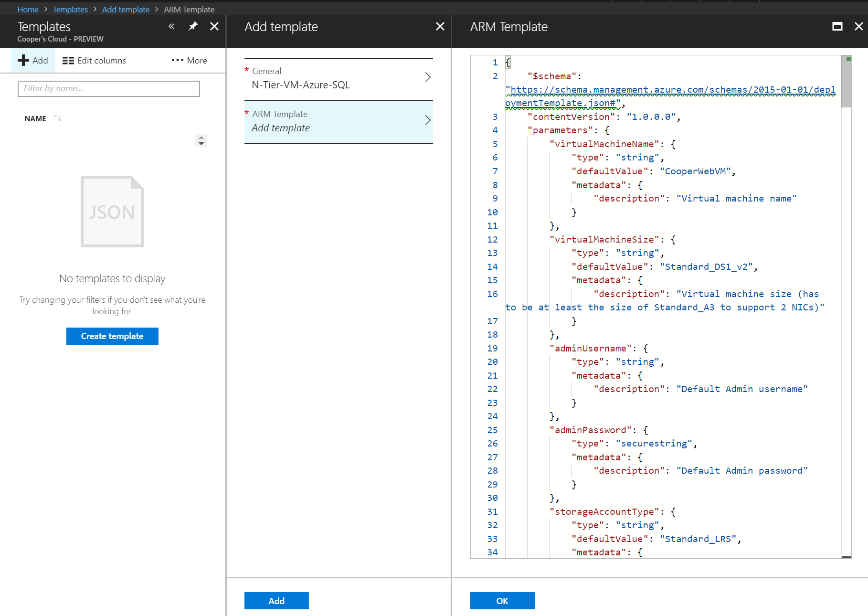Pin the Templates blade to dashboard
The width and height of the screenshot is (868, 616).
[193, 26]
